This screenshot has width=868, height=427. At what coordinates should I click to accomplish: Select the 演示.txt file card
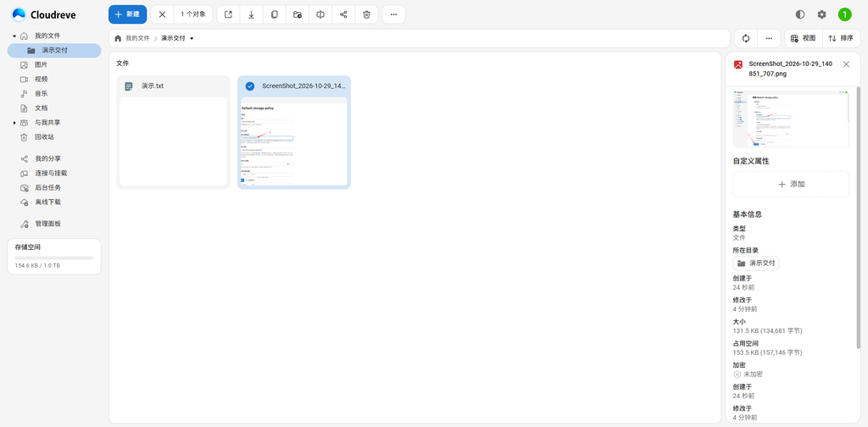(173, 132)
